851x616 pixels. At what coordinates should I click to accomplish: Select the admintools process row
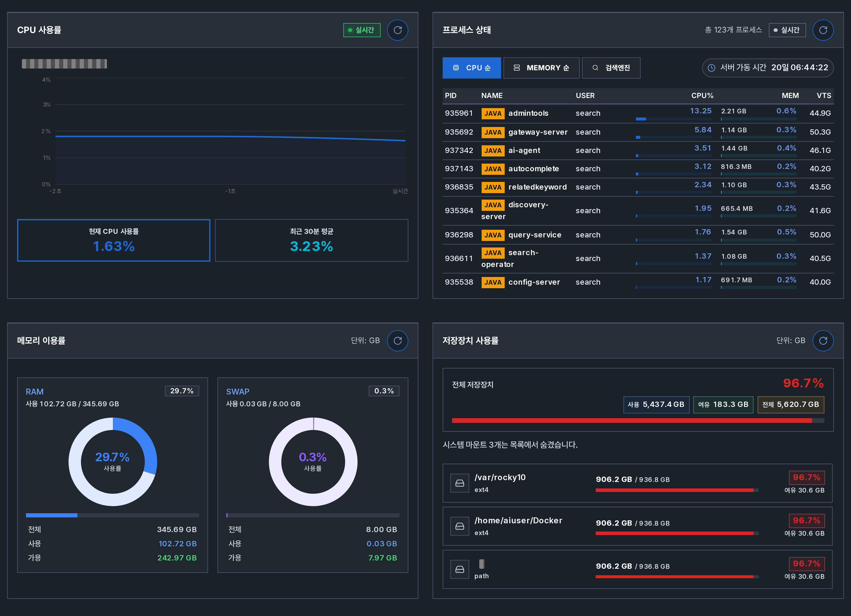(x=638, y=113)
